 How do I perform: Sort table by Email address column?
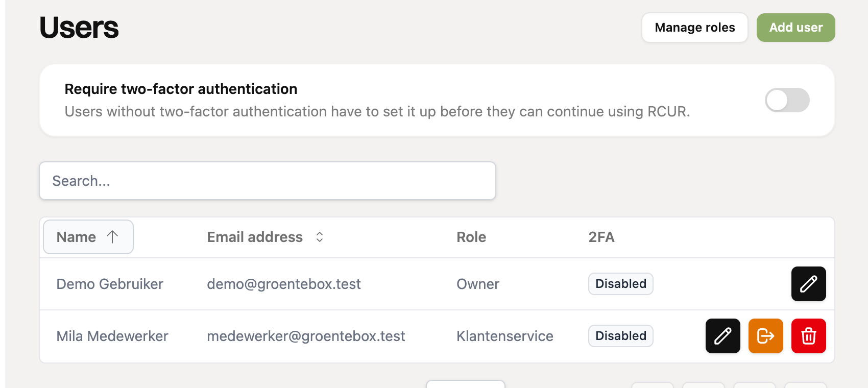(265, 237)
